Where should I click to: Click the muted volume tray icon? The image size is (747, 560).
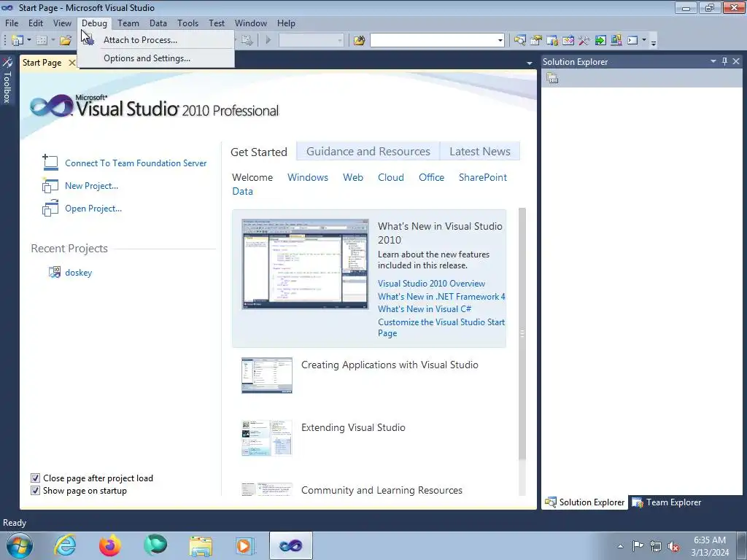(673, 546)
